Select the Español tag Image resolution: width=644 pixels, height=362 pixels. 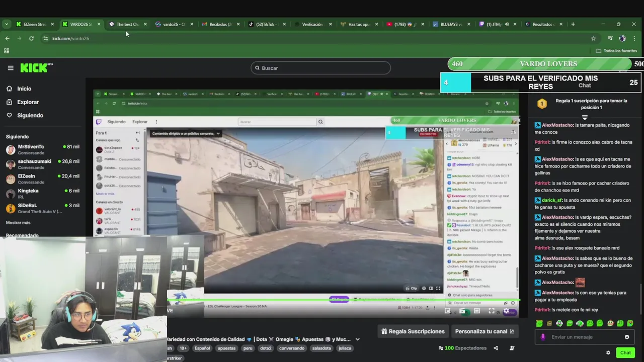[x=202, y=348]
